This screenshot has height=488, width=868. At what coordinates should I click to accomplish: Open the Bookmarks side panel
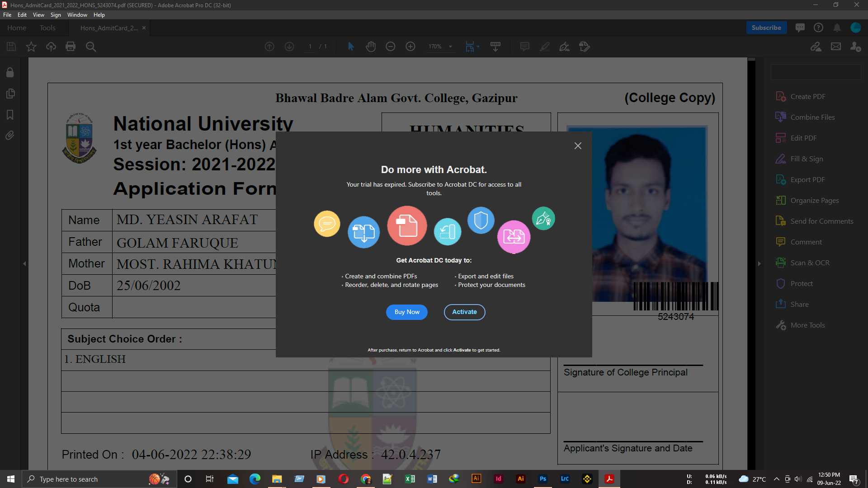click(10, 115)
